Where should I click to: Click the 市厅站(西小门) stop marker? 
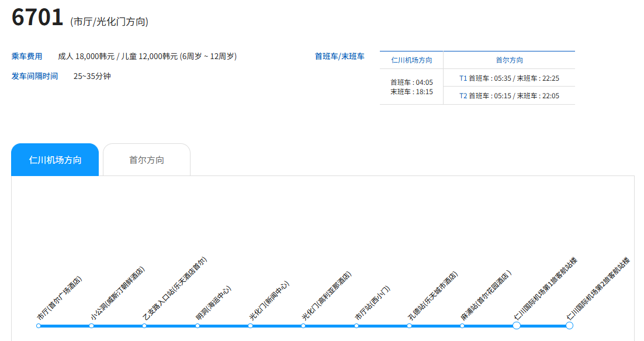click(x=356, y=326)
